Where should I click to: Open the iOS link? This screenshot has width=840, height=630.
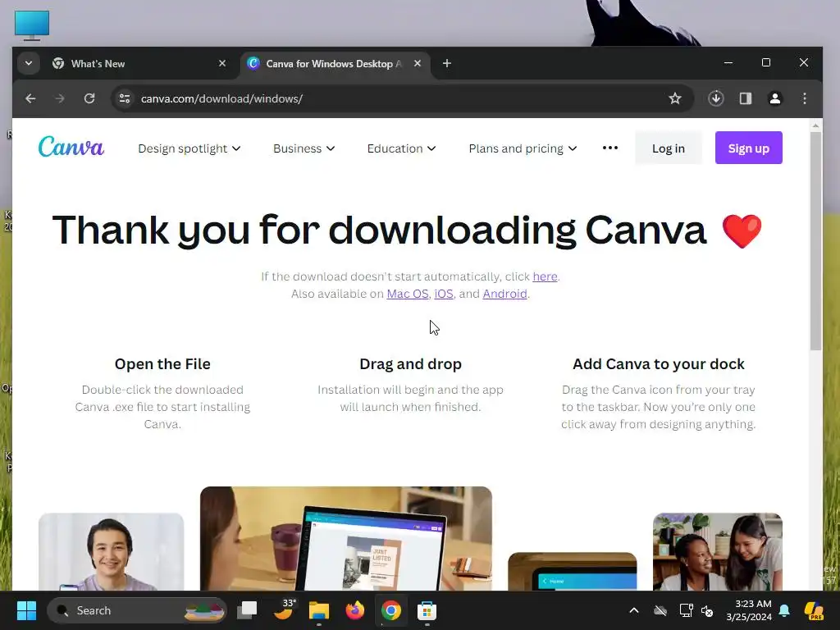coord(444,294)
